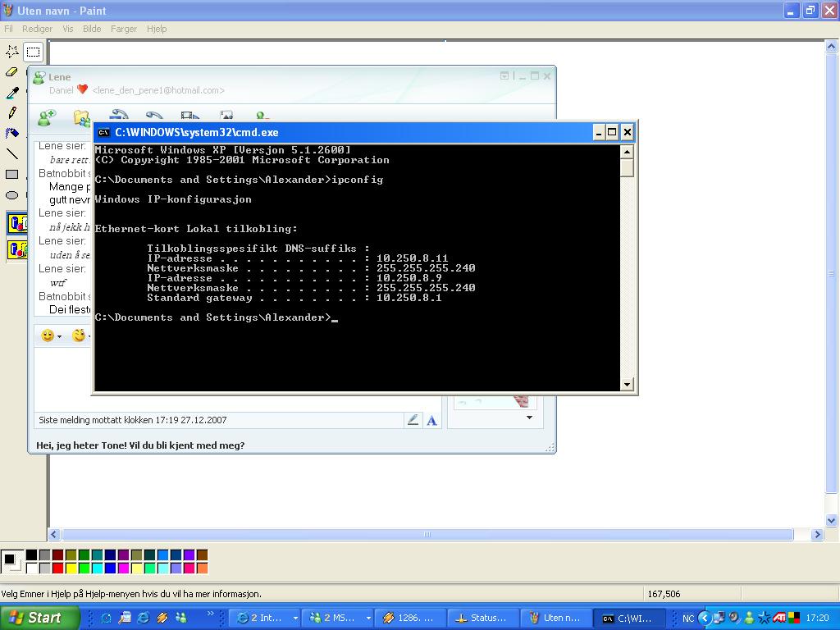The height and width of the screenshot is (630, 840).
Task: Choose the brown color swatch
Action: (202, 555)
